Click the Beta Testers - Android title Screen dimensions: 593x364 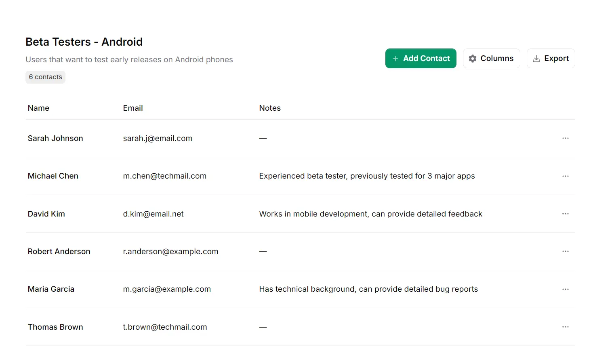(84, 42)
